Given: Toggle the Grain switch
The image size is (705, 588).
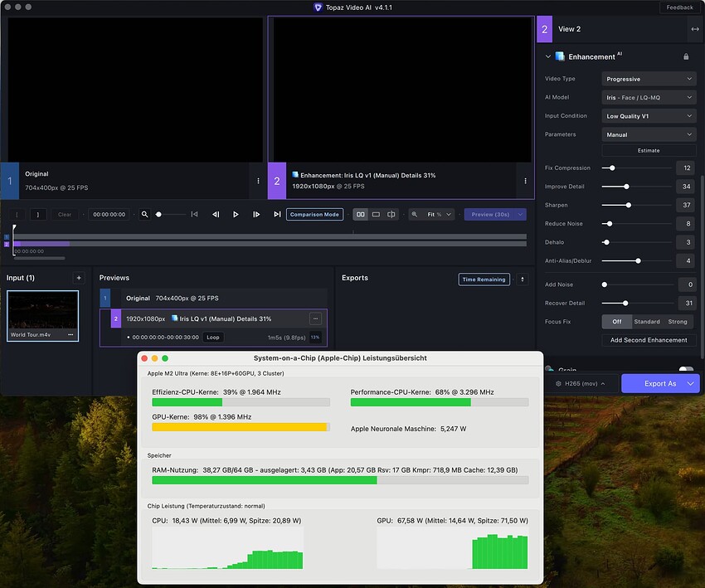Looking at the screenshot, I should [x=686, y=371].
